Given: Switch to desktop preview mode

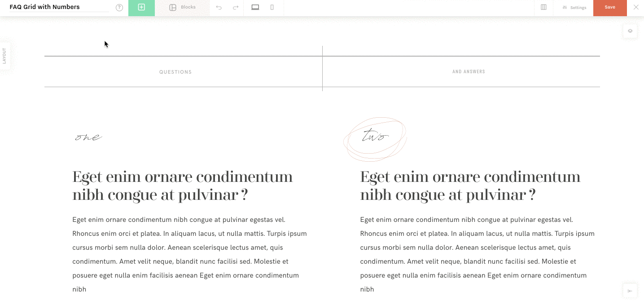Looking at the screenshot, I should (x=255, y=8).
